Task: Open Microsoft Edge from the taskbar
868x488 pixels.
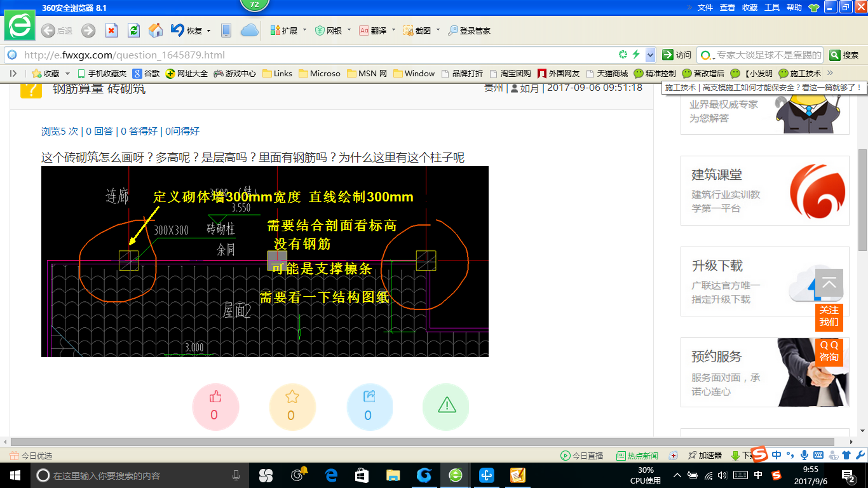Action: coord(331,475)
